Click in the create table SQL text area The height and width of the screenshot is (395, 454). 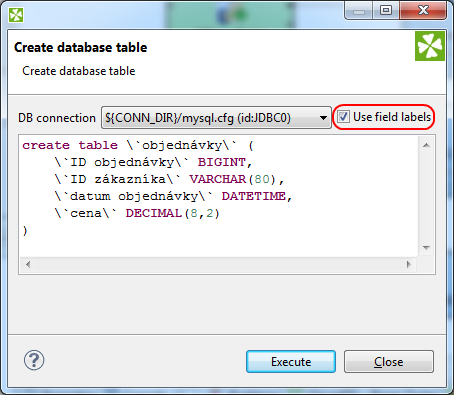point(218,196)
